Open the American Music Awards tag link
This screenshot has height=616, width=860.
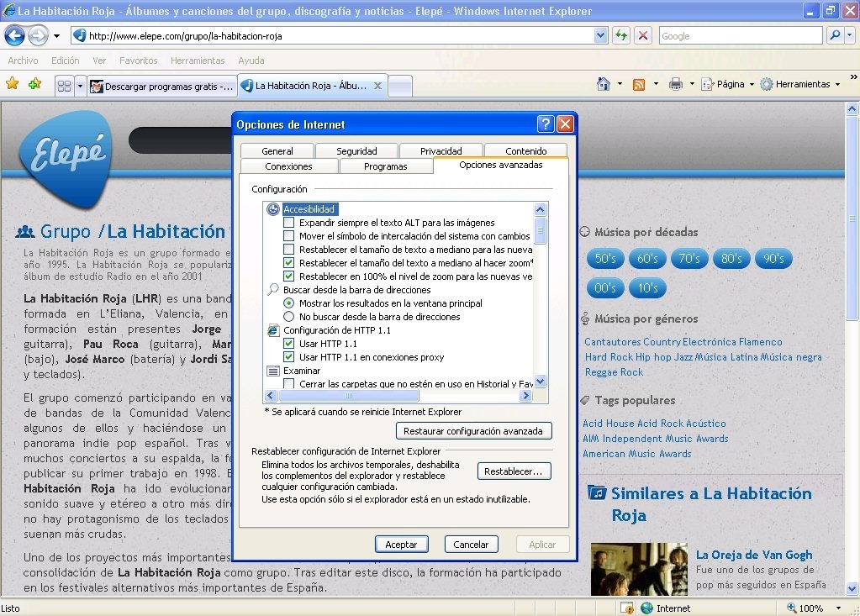pos(636,454)
